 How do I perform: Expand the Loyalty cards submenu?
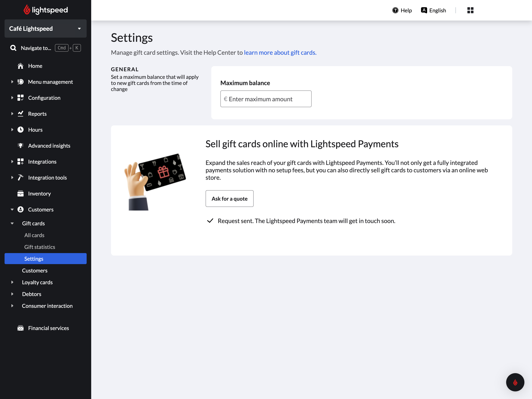coord(12,282)
